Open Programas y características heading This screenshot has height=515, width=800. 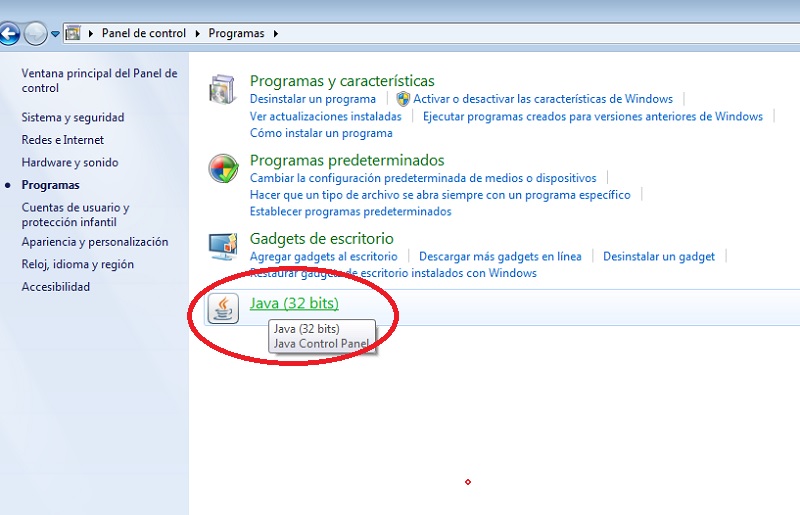(342, 81)
